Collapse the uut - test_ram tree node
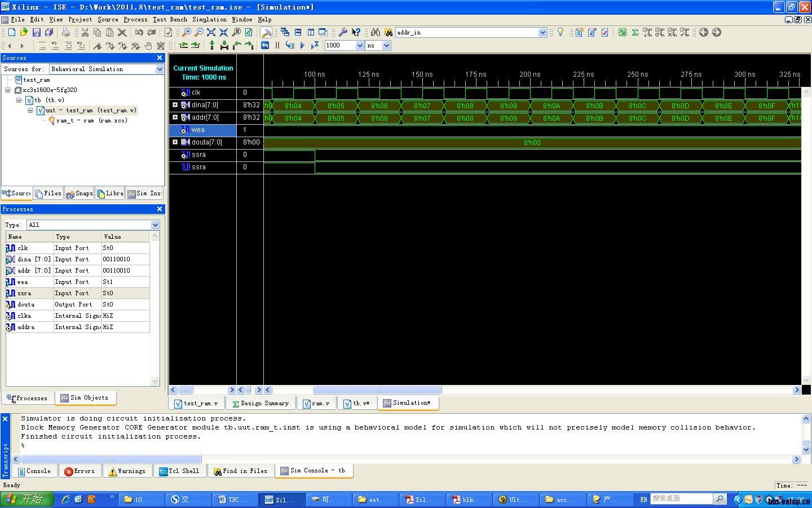 30,111
